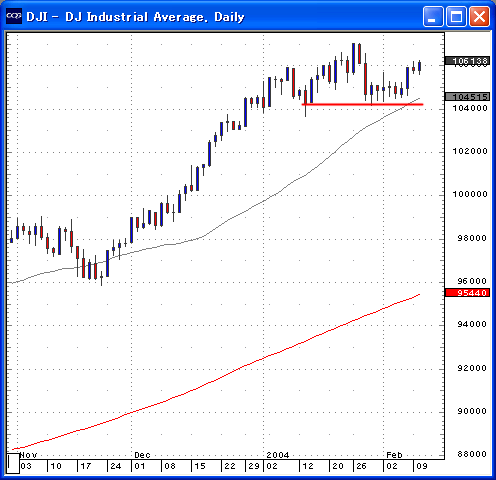
Task: Click the 98000 price axis label
Action: [x=472, y=238]
